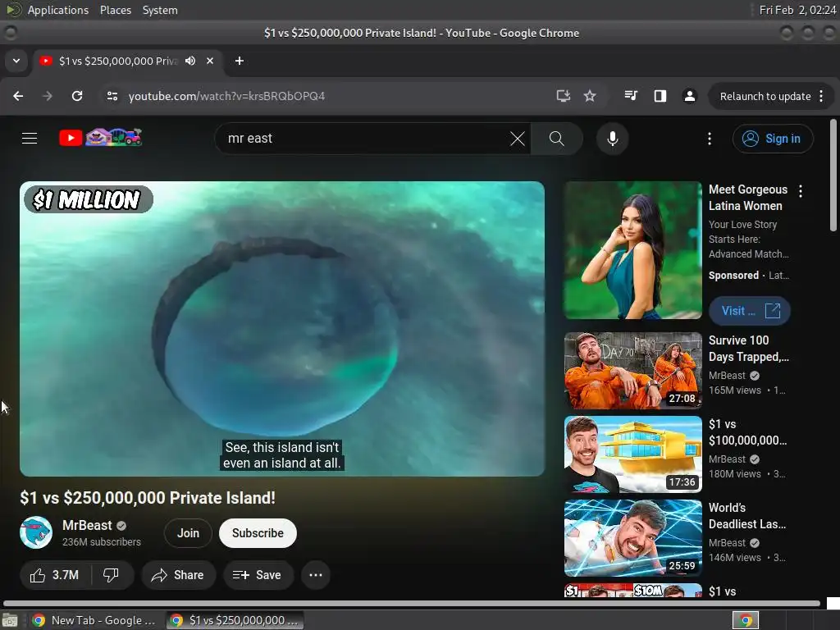Viewport: 840px width, 630px height.
Task: Clear the search text with X icon
Action: tap(517, 139)
